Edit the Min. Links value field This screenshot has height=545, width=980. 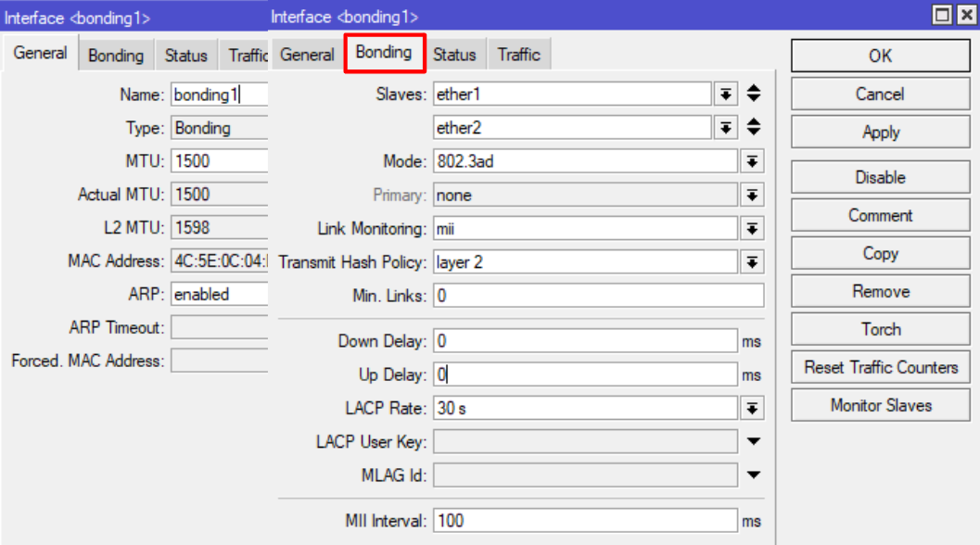tap(598, 296)
